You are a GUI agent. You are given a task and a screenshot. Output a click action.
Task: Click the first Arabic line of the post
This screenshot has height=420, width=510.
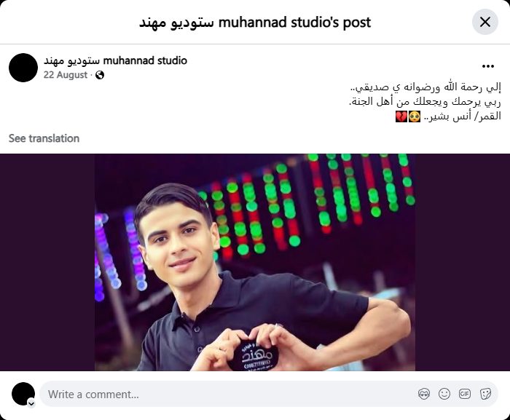(425, 87)
